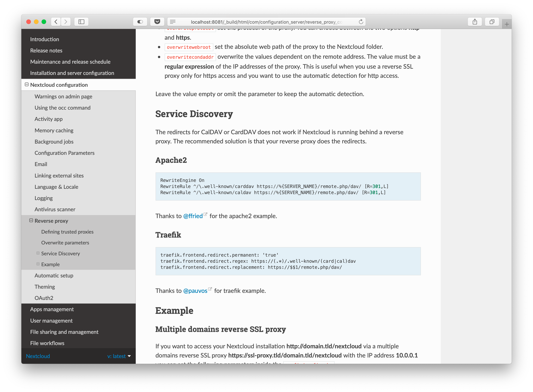Collapse the Reverse proxy tree item
This screenshot has width=533, height=392.
pos(31,220)
